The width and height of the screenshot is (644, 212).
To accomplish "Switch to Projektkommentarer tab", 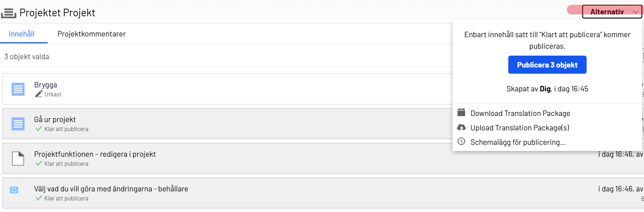I will click(x=91, y=34).
